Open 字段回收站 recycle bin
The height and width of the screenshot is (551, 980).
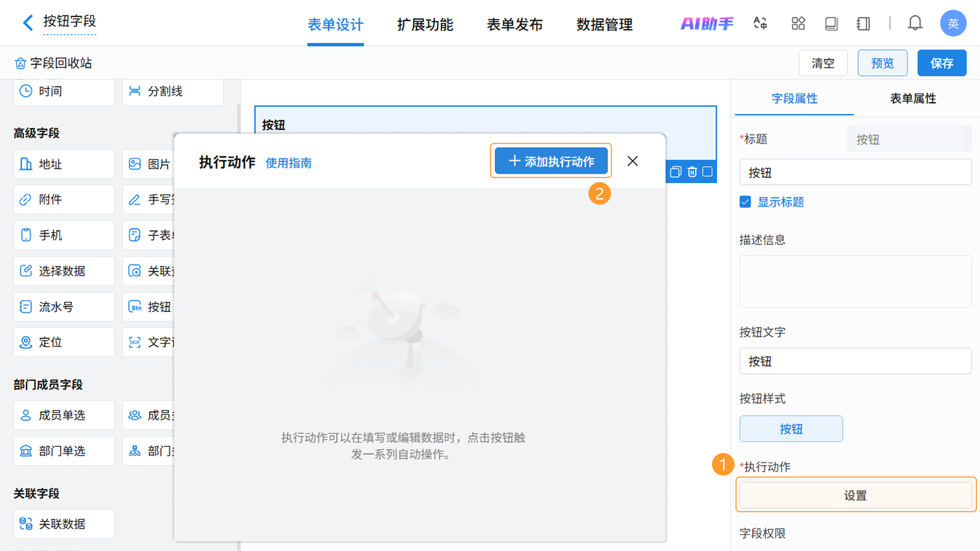[x=54, y=63]
